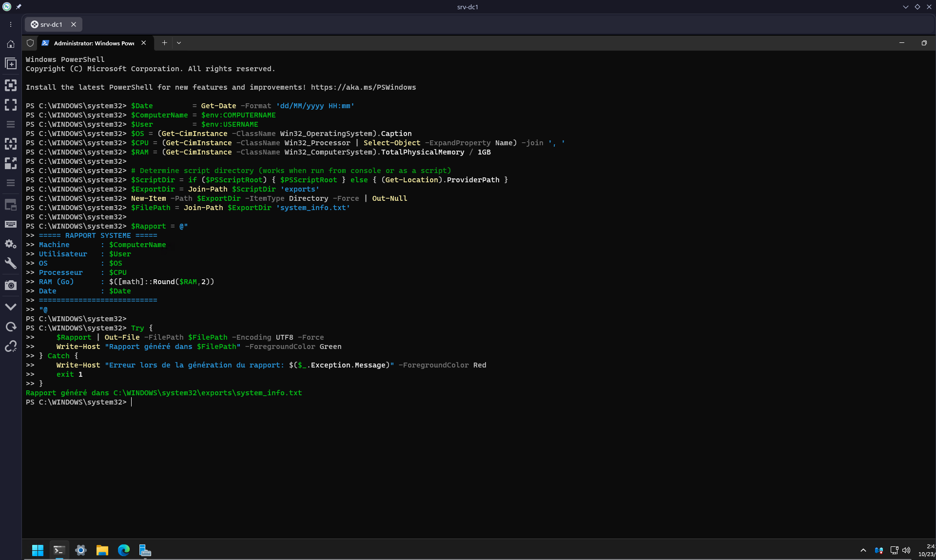Click the reconnect refresh arrow icon
Viewport: 936px width, 560px height.
click(x=11, y=327)
